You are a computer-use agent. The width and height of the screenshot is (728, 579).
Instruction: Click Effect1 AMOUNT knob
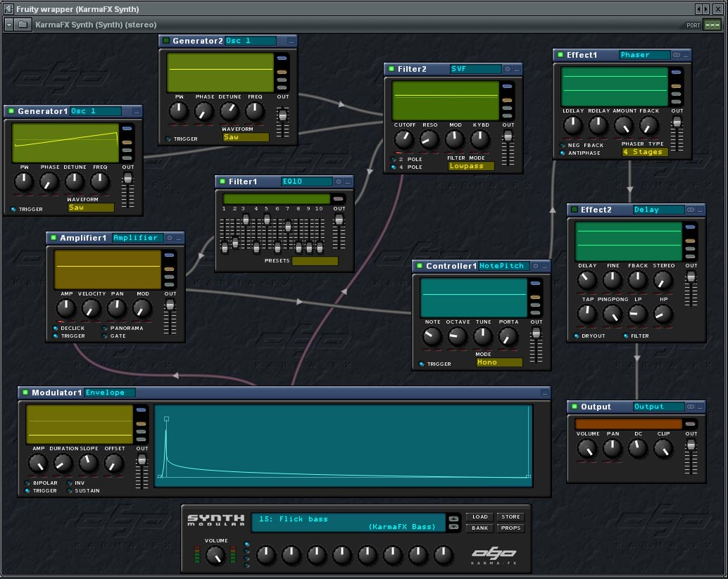[624, 125]
